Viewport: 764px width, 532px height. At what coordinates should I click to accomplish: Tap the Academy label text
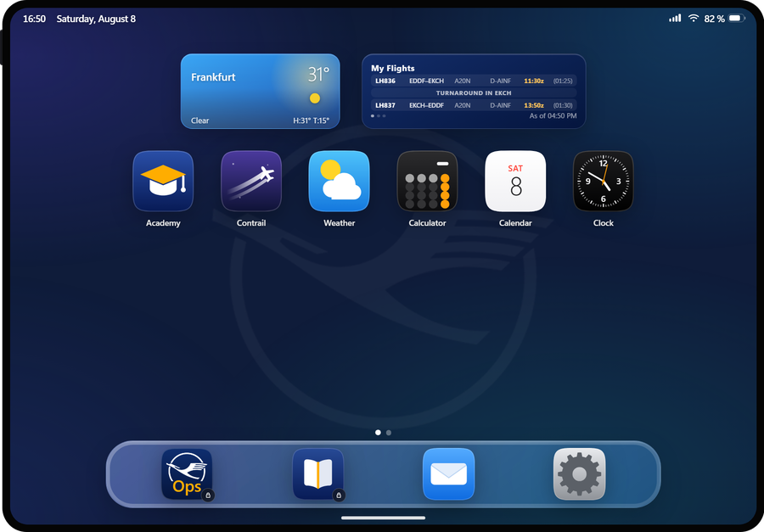[163, 223]
